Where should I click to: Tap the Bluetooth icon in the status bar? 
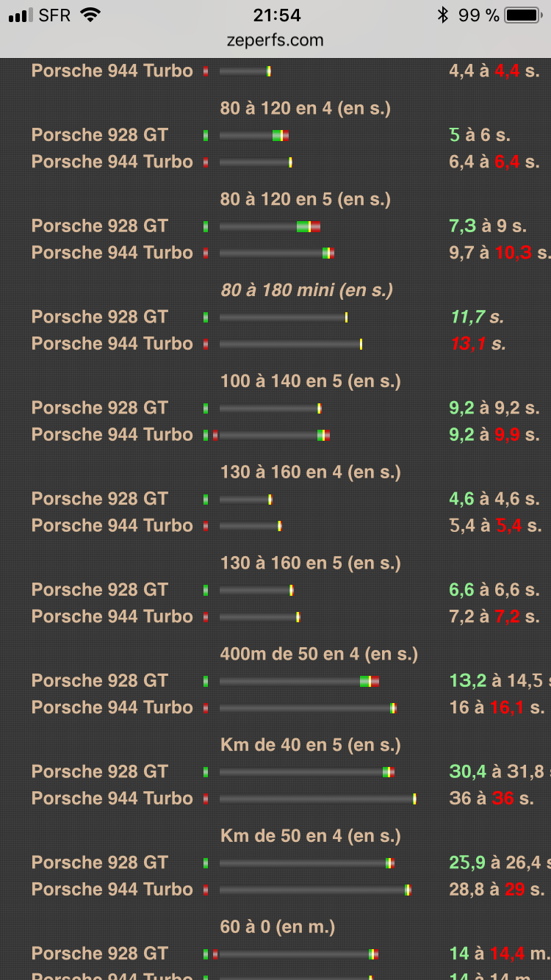tap(442, 15)
